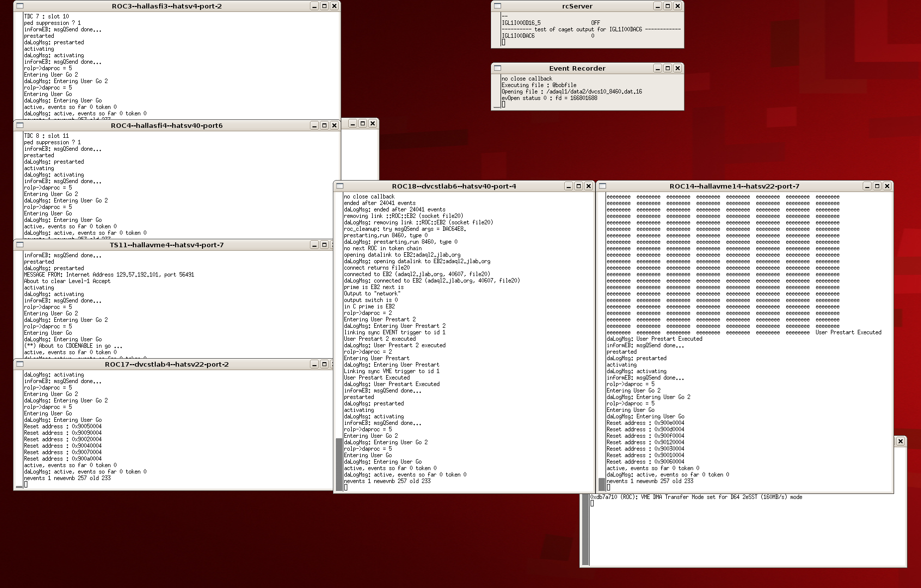Maximize the Event Recorder window
921x588 pixels.
coord(668,68)
